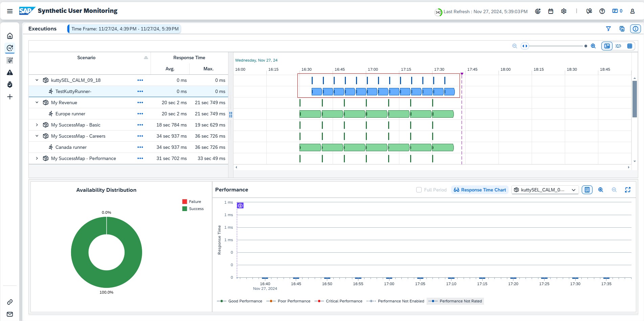Toggle the information panel button in Executions header
This screenshot has height=321, width=644.
635,29
